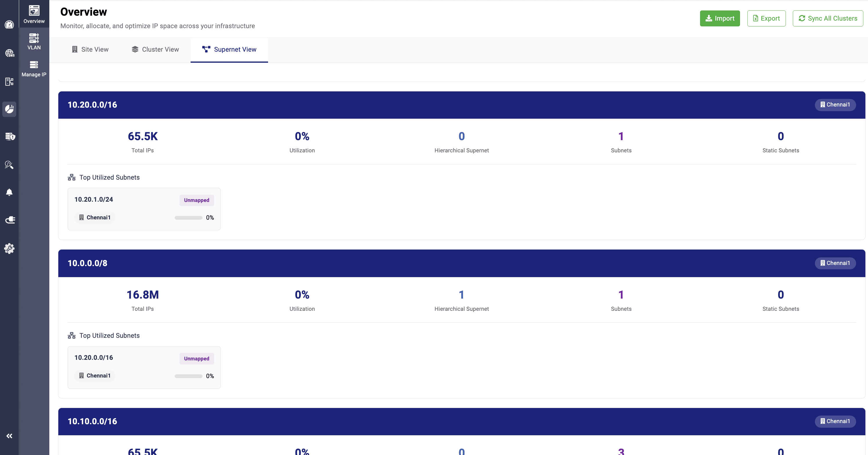This screenshot has height=455, width=868.
Task: Click the pie chart analytics icon
Action: (9, 109)
